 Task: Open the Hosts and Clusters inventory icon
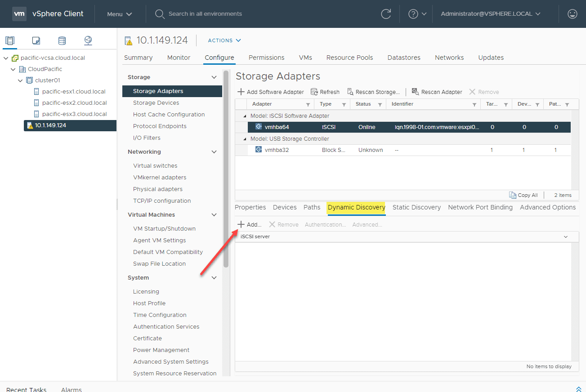(x=10, y=40)
